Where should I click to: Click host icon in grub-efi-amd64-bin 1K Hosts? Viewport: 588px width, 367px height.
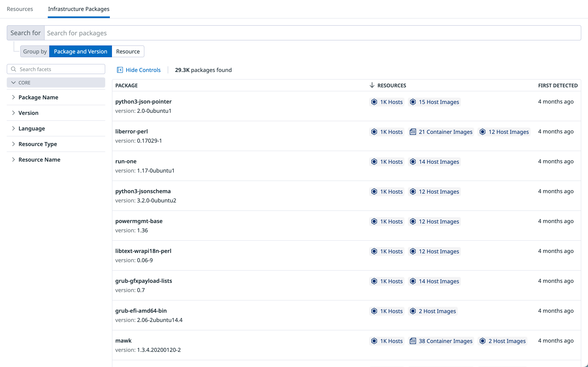tap(374, 311)
